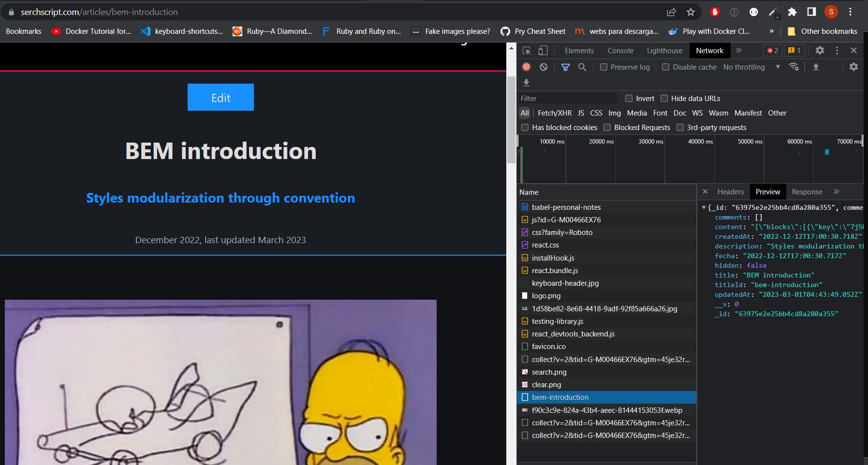
Task: Filter requests by Img type
Action: [615, 113]
